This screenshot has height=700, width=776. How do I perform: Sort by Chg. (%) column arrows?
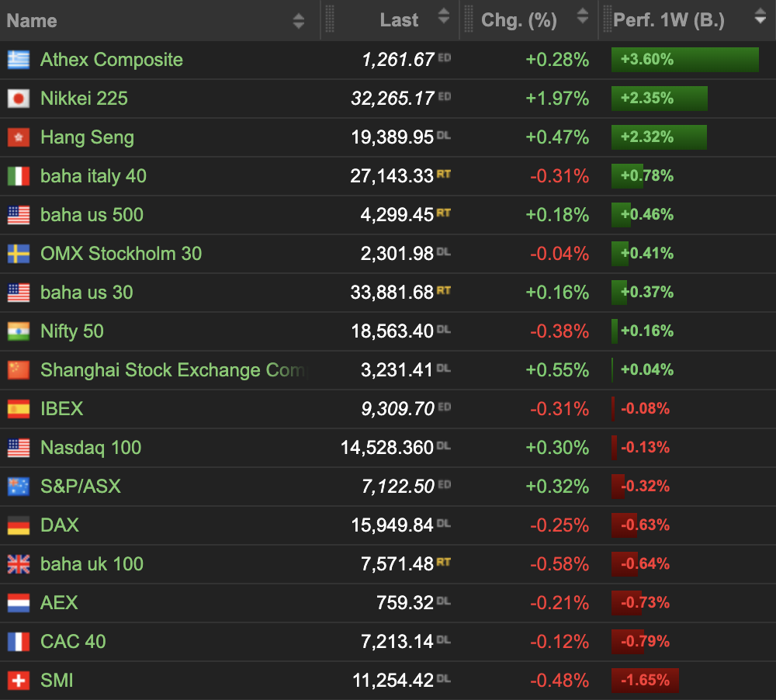(583, 16)
